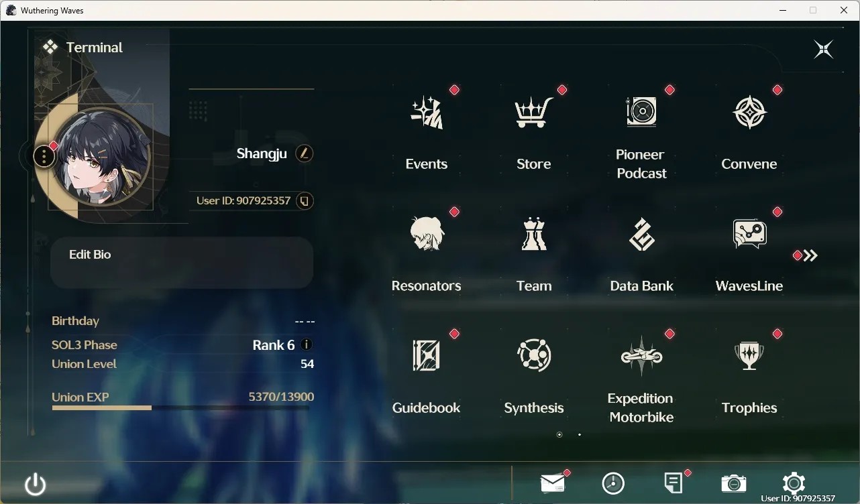This screenshot has width=860, height=504.
Task: Open the Store cart icon
Action: pyautogui.click(x=534, y=113)
